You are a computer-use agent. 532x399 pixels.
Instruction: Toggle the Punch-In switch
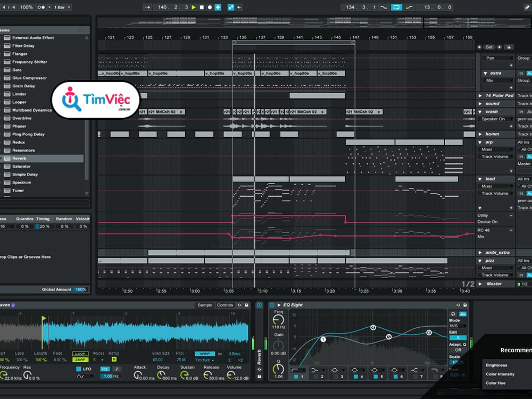384,7
